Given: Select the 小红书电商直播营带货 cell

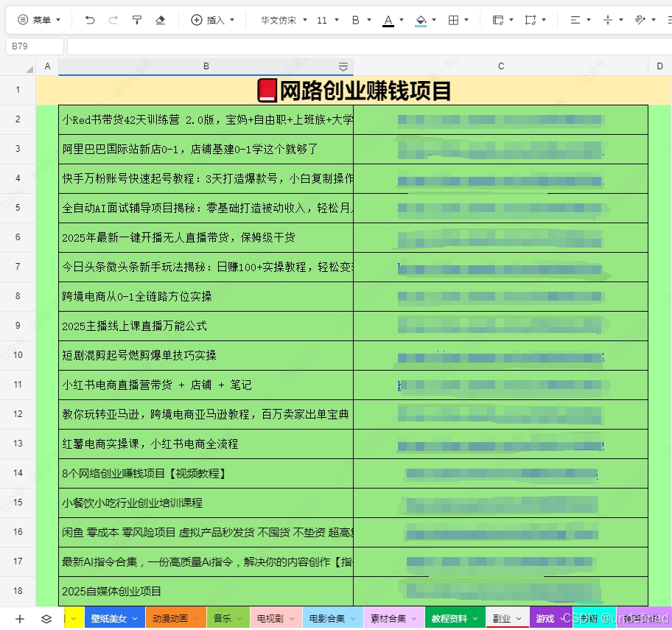Looking at the screenshot, I should coord(206,385).
